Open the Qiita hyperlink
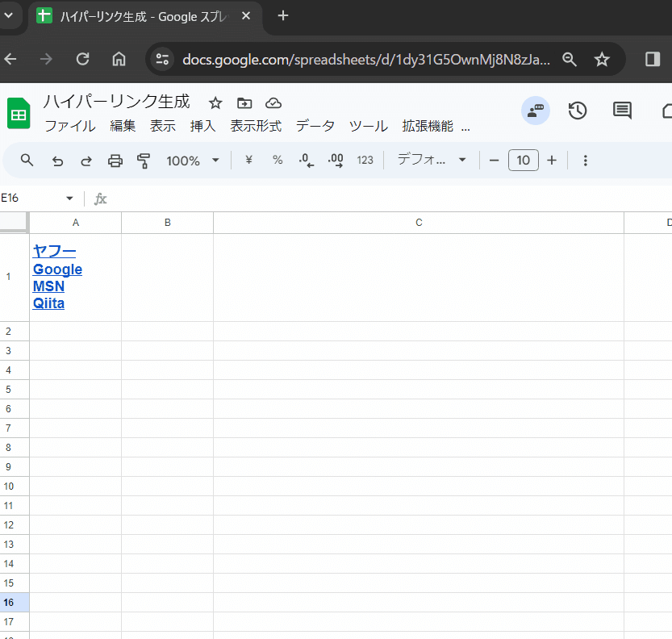This screenshot has width=672, height=639. pyautogui.click(x=48, y=303)
